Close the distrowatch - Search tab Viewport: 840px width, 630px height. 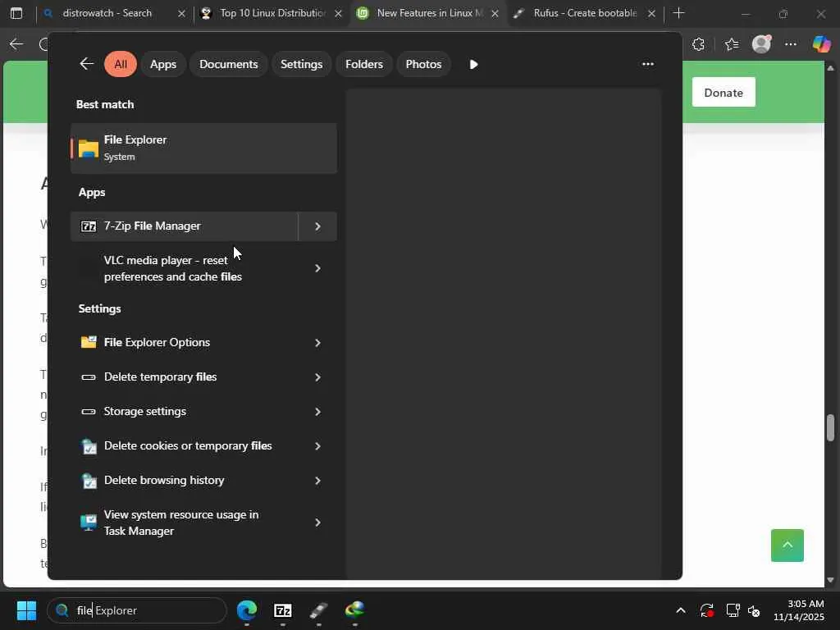point(181,13)
